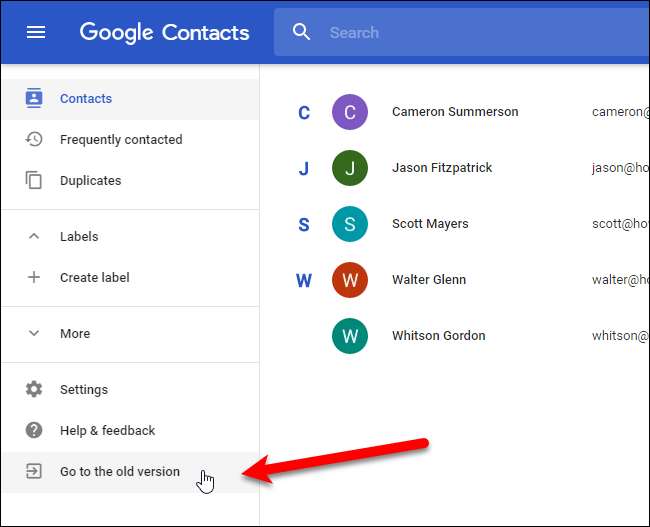
Task: Click Cameron's email address
Action: [620, 112]
